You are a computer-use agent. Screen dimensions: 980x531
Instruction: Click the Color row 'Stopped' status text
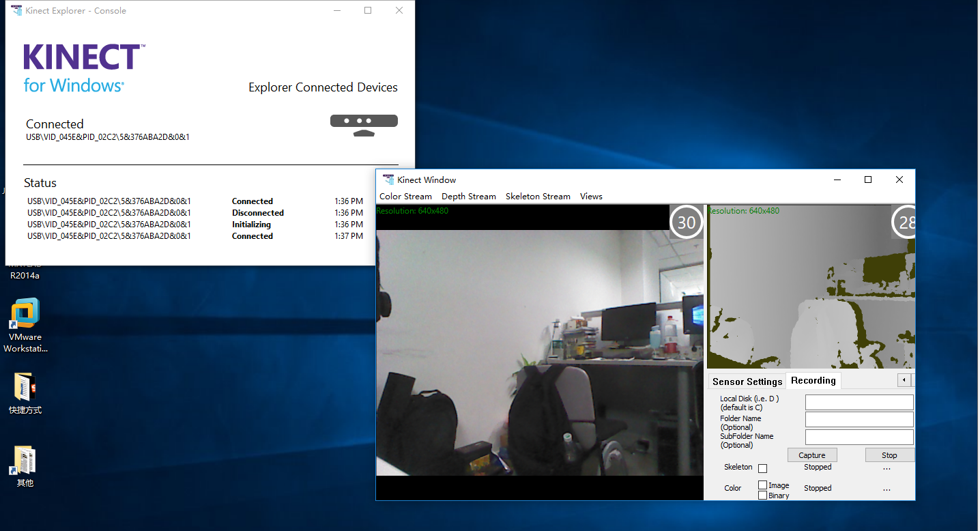pyautogui.click(x=818, y=489)
